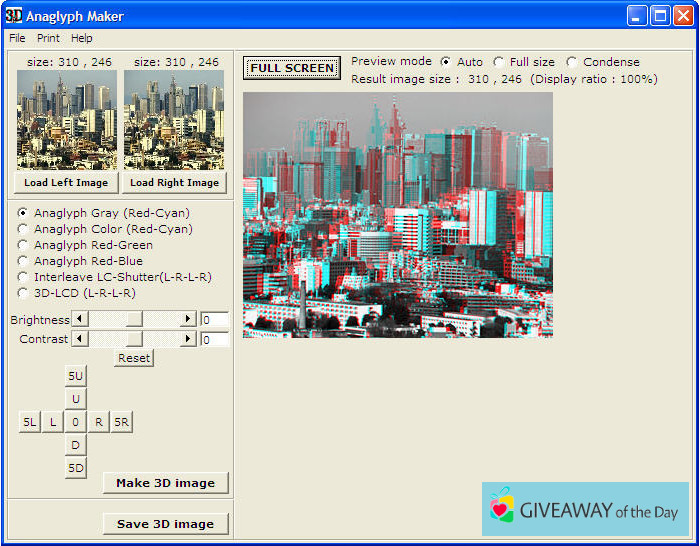
Task: Click the 5U shift-up button
Action: [x=76, y=376]
